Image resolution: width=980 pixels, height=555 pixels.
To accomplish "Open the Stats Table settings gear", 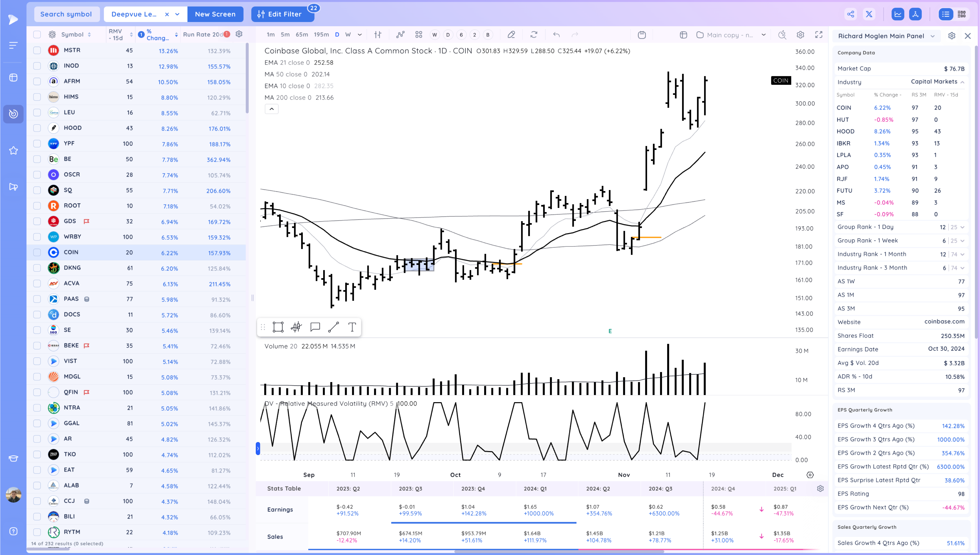I will pos(820,488).
